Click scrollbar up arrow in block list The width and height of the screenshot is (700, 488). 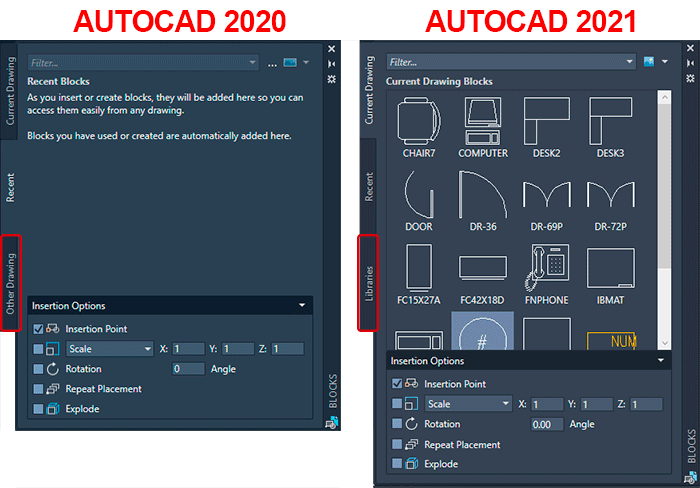[665, 97]
